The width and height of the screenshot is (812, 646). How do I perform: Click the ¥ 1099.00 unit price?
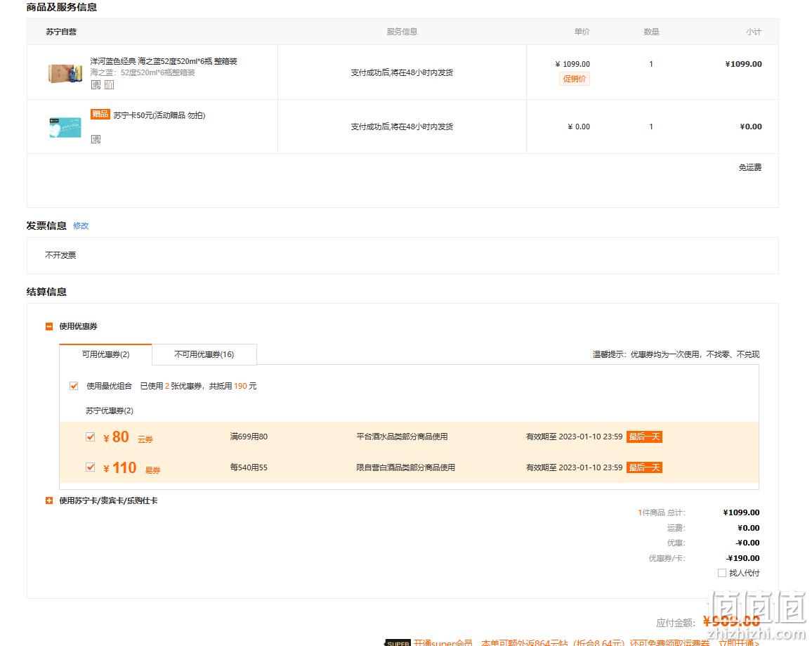(x=572, y=64)
